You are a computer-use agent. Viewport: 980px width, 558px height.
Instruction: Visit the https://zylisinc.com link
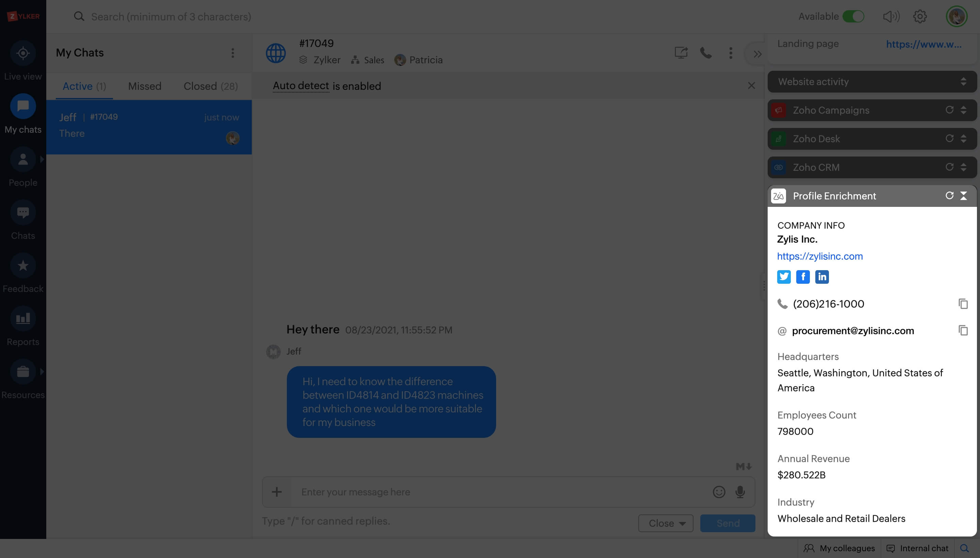(820, 256)
